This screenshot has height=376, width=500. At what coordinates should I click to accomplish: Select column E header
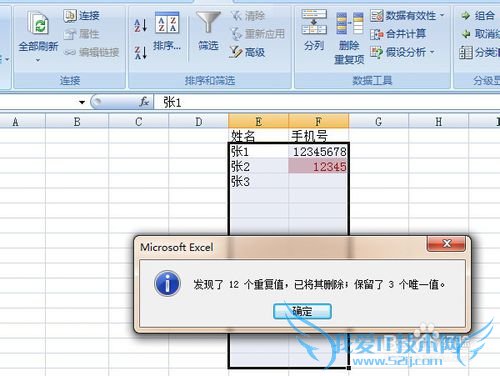[x=258, y=122]
